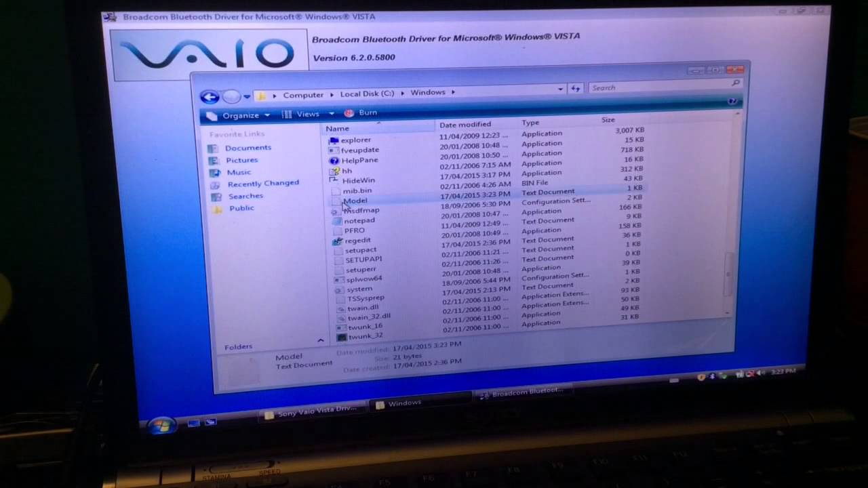
Task: Click the taskbar clock showing 3:23 PM
Action: [785, 371]
